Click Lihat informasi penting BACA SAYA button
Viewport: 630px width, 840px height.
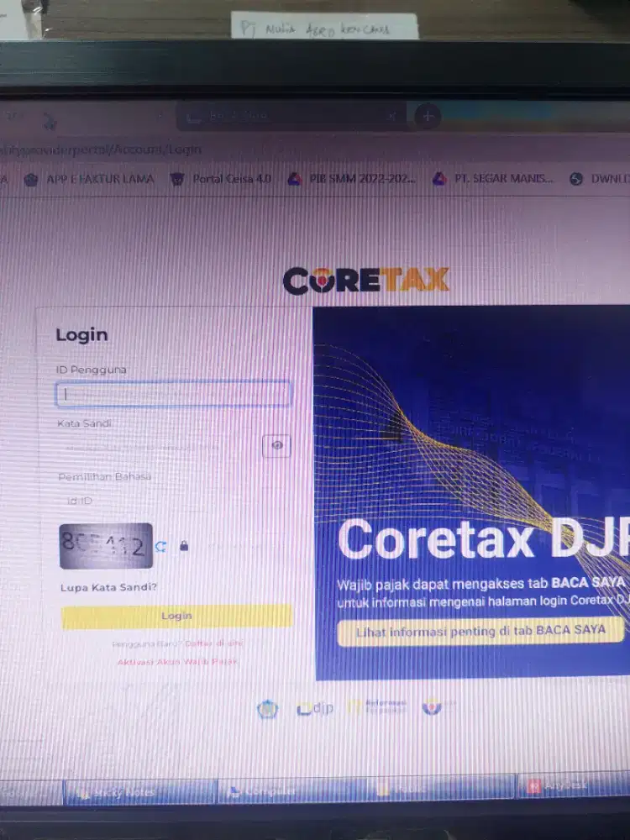[x=480, y=631]
